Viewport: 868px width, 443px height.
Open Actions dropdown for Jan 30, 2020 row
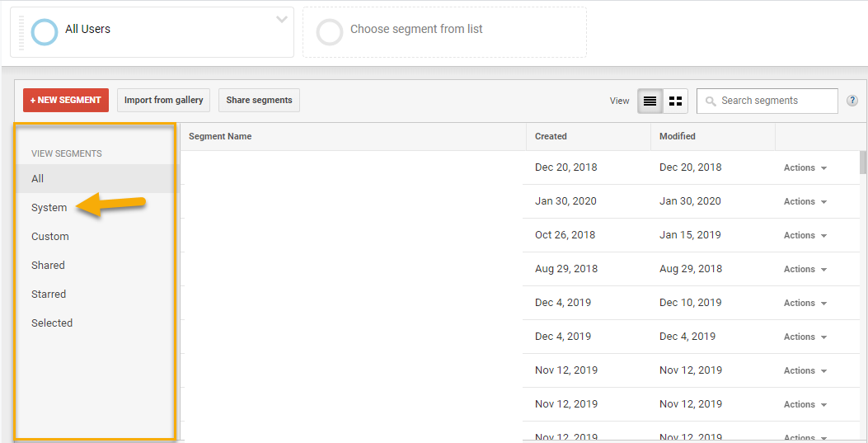(x=805, y=202)
